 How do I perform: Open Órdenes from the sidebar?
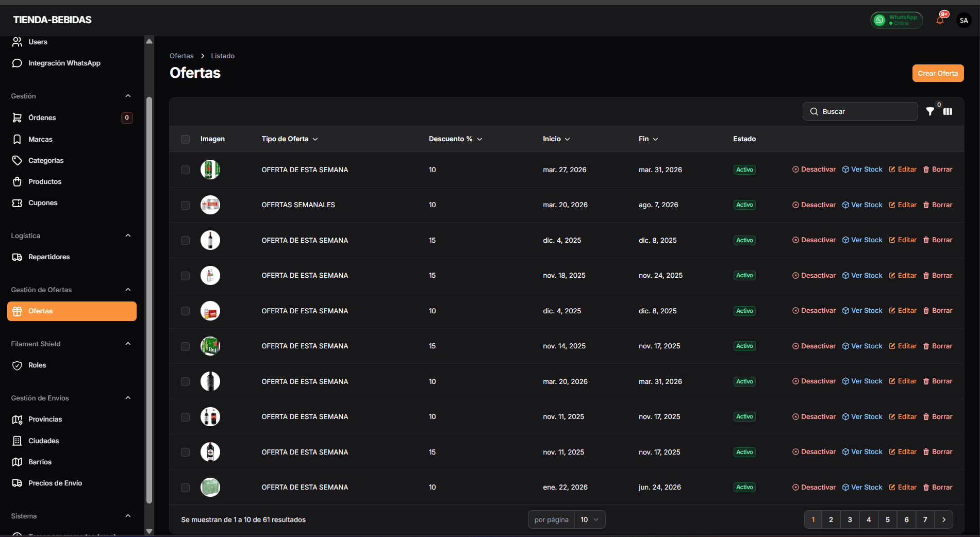tap(42, 118)
